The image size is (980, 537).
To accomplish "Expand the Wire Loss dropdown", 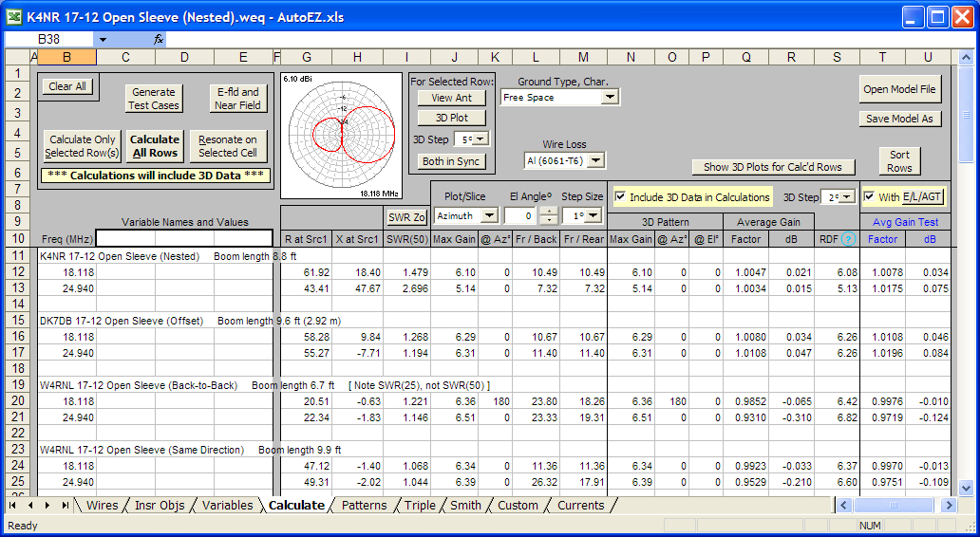I will coord(596,160).
